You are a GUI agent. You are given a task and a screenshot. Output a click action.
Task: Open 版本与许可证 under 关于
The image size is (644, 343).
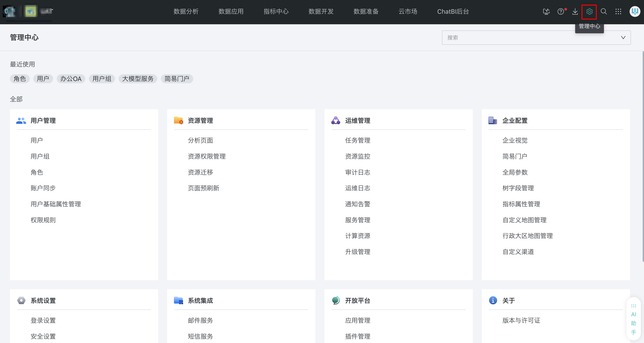click(521, 320)
